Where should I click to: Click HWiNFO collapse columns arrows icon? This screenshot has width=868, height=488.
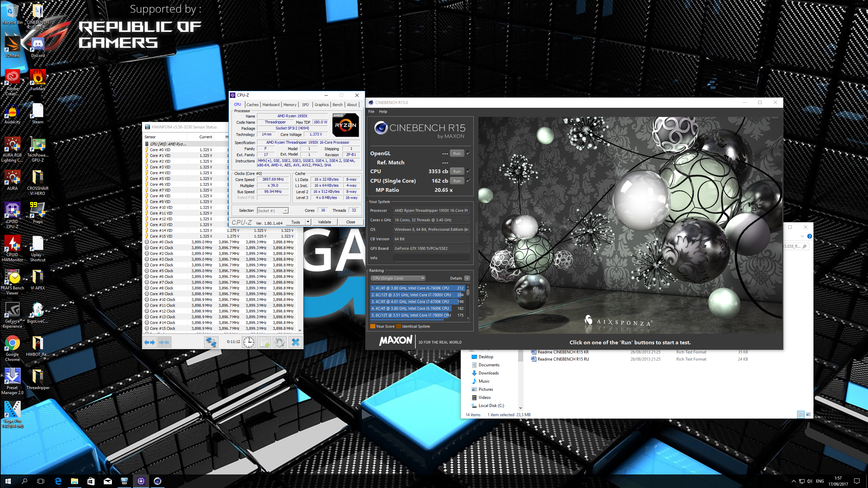(x=164, y=342)
